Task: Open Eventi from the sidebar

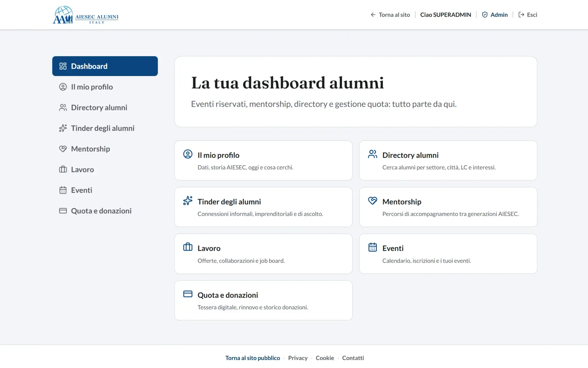Action: coord(105,190)
